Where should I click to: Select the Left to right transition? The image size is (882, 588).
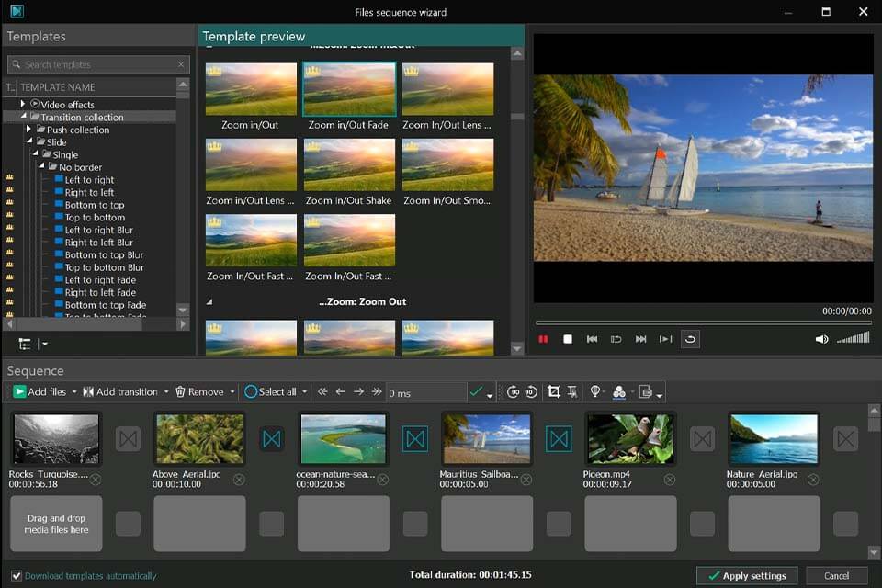point(89,179)
